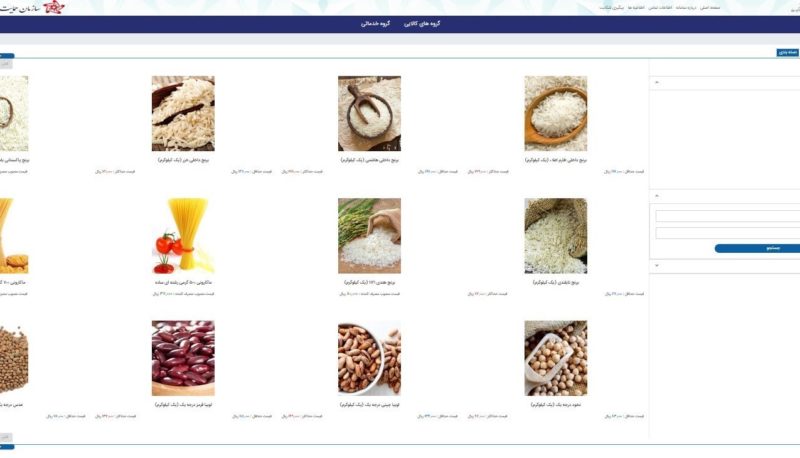Focus the first search input field

pos(728,216)
